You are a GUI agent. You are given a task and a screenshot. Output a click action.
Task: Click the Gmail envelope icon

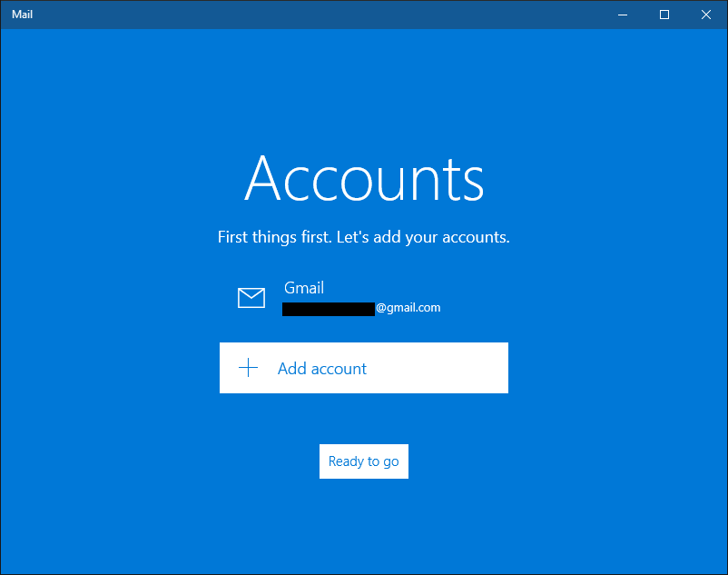coord(251,298)
